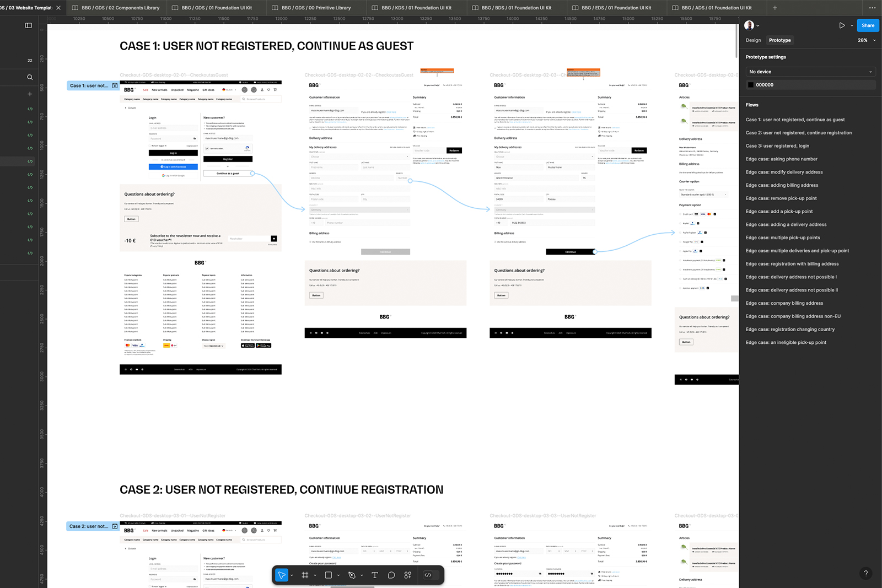Select the Comment tool
This screenshot has height=588, width=882.
[391, 575]
